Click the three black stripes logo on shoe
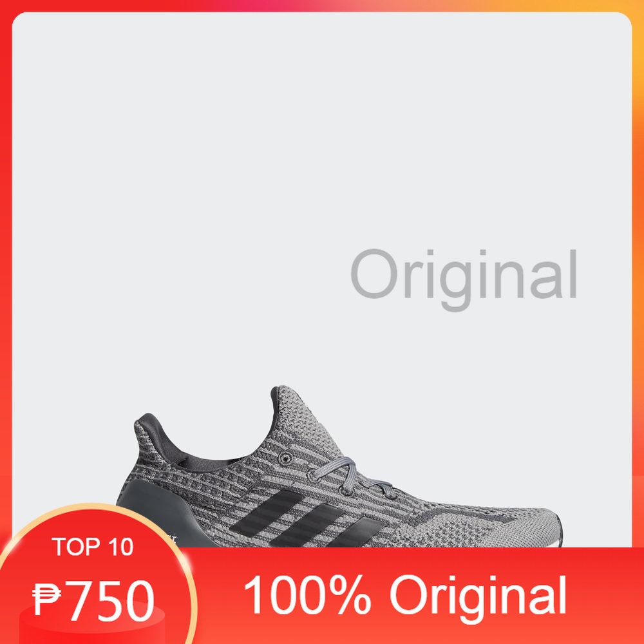Image resolution: width=644 pixels, height=644 pixels. 307,520
